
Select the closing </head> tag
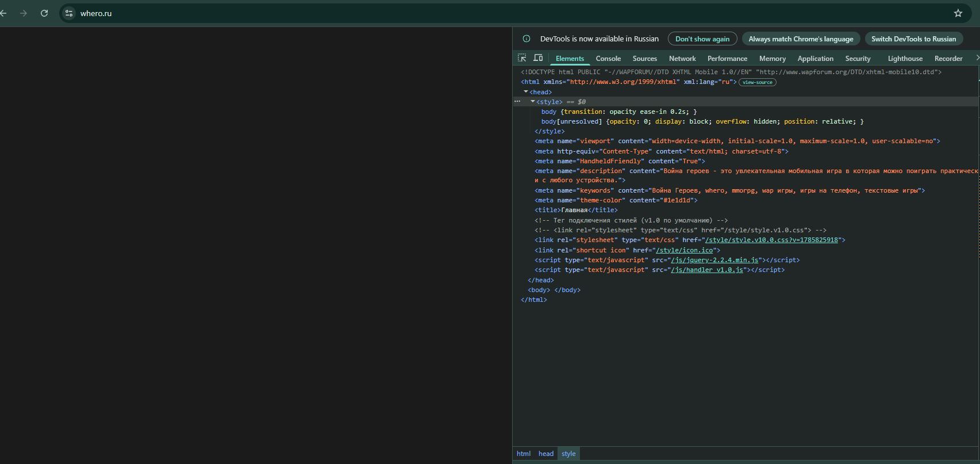tap(541, 280)
